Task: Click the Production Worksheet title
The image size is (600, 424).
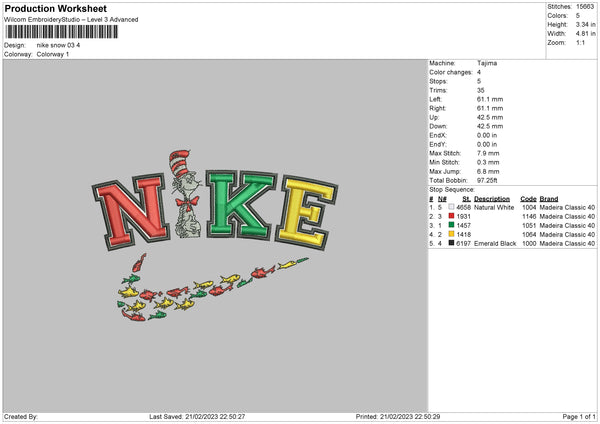Action: point(55,8)
